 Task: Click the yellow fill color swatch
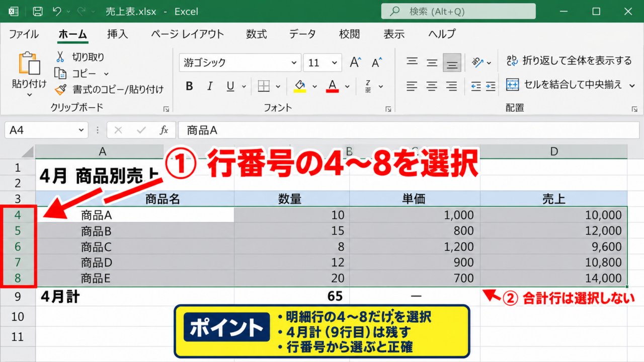point(300,86)
